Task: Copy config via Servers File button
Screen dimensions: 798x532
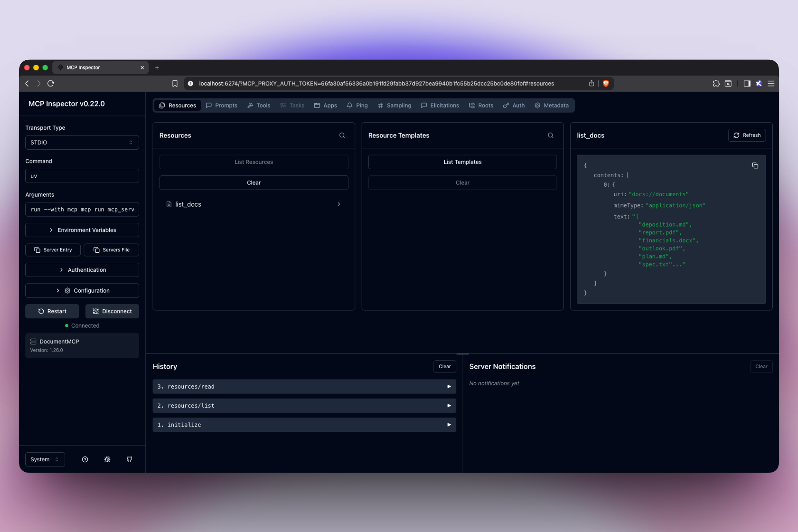Action: 111,250
